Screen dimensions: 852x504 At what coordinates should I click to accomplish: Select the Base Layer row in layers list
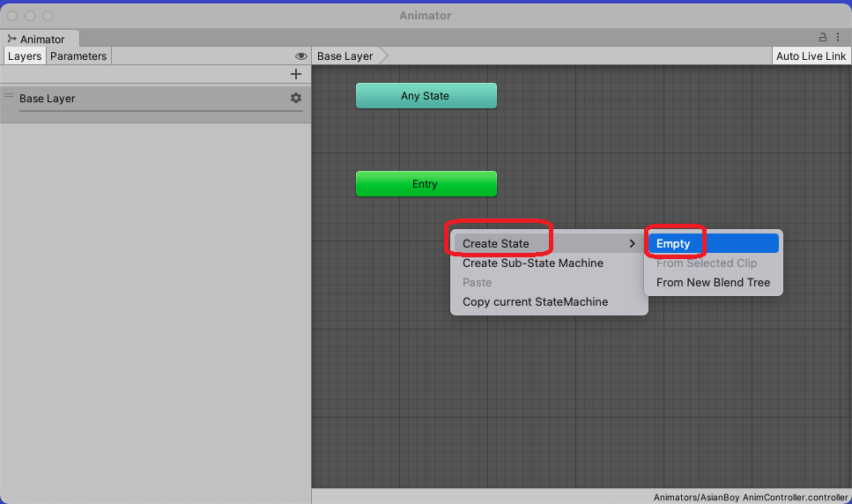point(132,99)
